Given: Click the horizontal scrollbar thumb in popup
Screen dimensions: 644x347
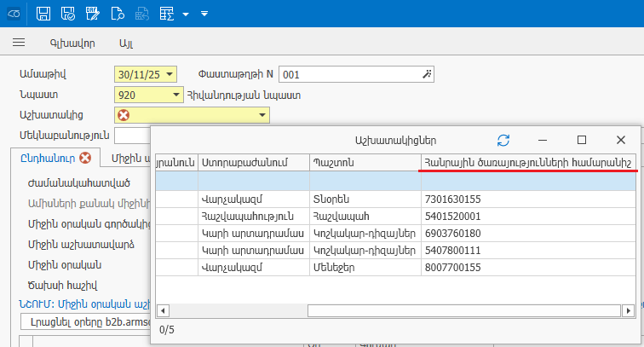Looking at the screenshot, I should pos(464,311).
